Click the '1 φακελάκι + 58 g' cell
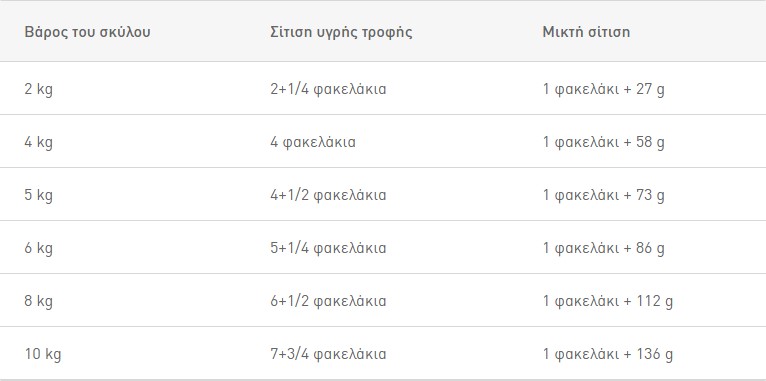Viewport: 766px width, 381px height. pos(603,143)
